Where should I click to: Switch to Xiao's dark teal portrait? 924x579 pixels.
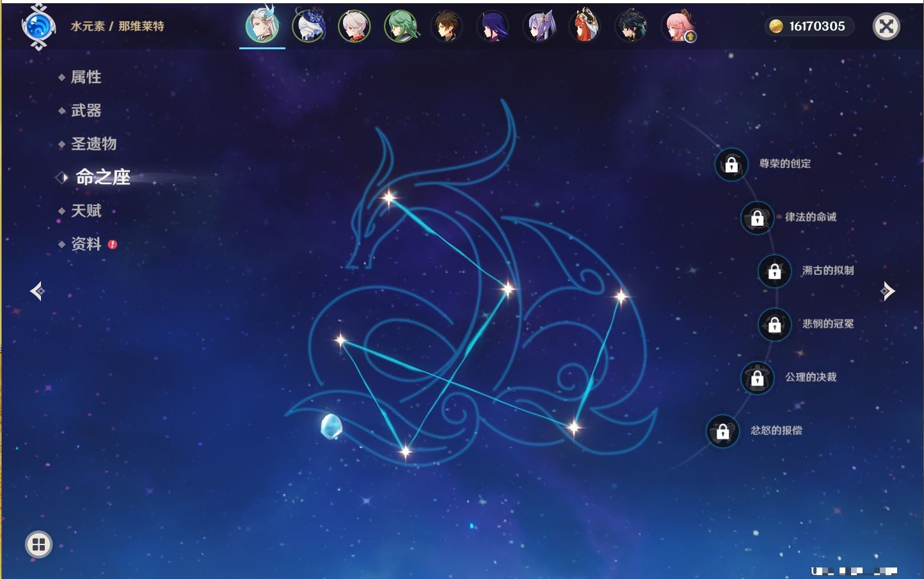click(x=632, y=26)
